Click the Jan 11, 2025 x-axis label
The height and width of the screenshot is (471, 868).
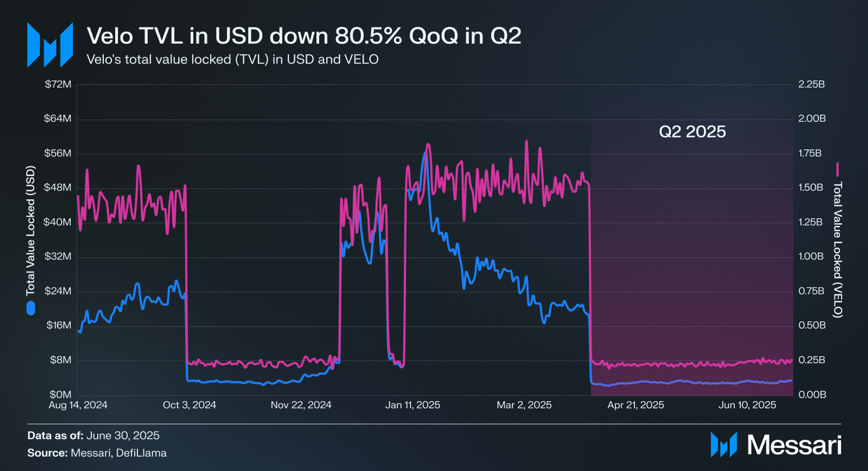click(413, 405)
